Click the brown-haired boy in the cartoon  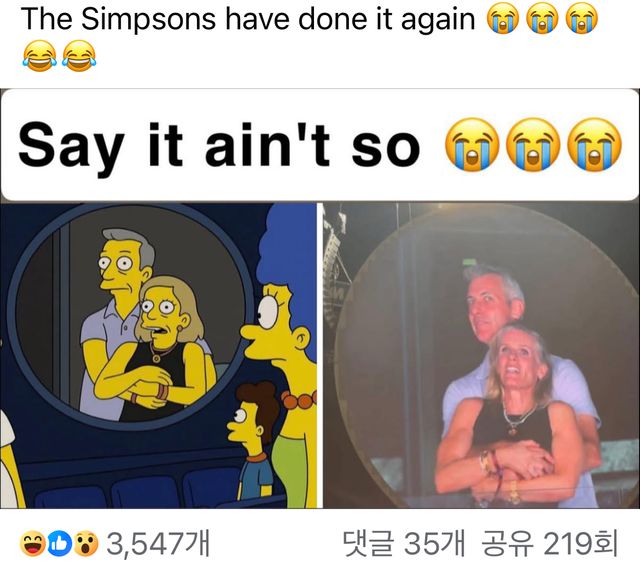tap(251, 439)
